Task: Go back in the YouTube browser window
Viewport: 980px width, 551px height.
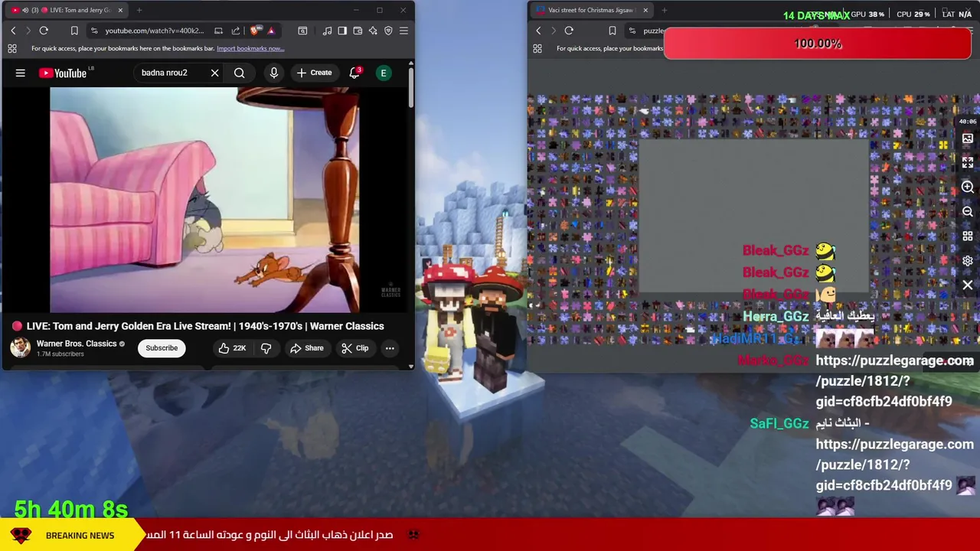Action: [x=13, y=31]
